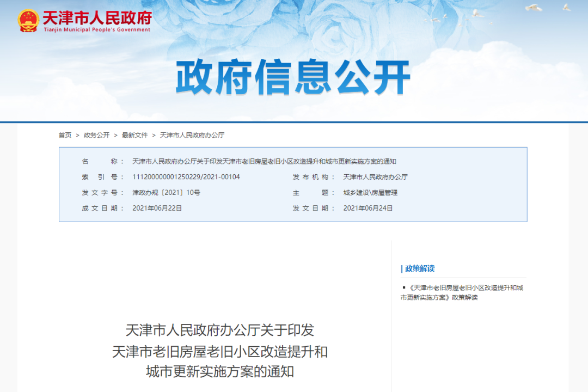
Task: Click the white doves in the banner
Action: tap(534, 8)
